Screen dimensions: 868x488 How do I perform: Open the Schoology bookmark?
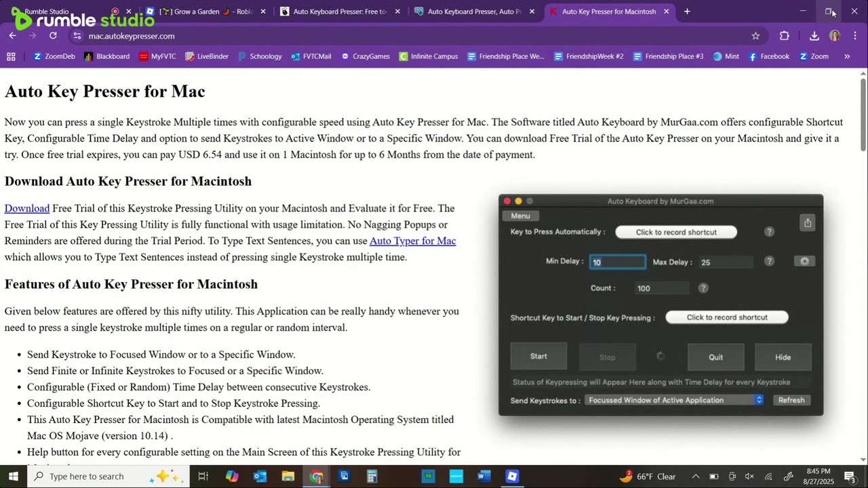point(259,56)
